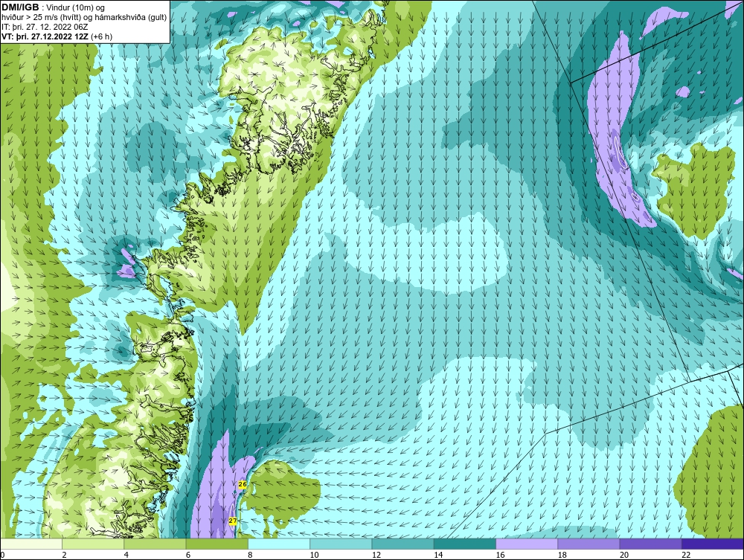Click the legend scale number 14
744x560 pixels.
[x=438, y=556]
